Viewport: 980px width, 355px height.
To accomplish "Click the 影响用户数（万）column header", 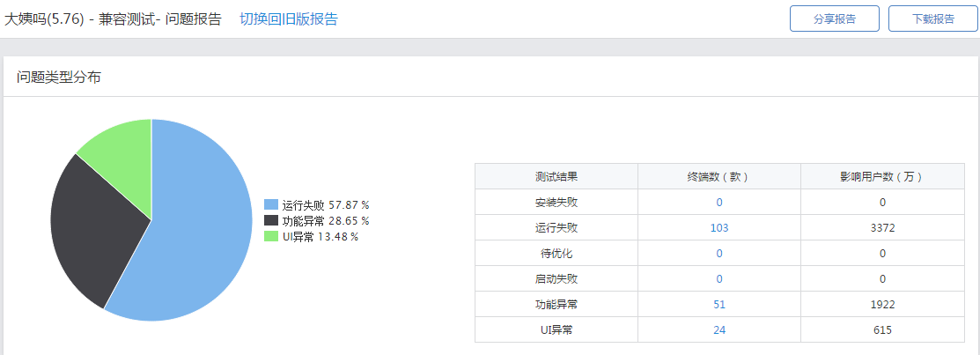I will pos(881,176).
